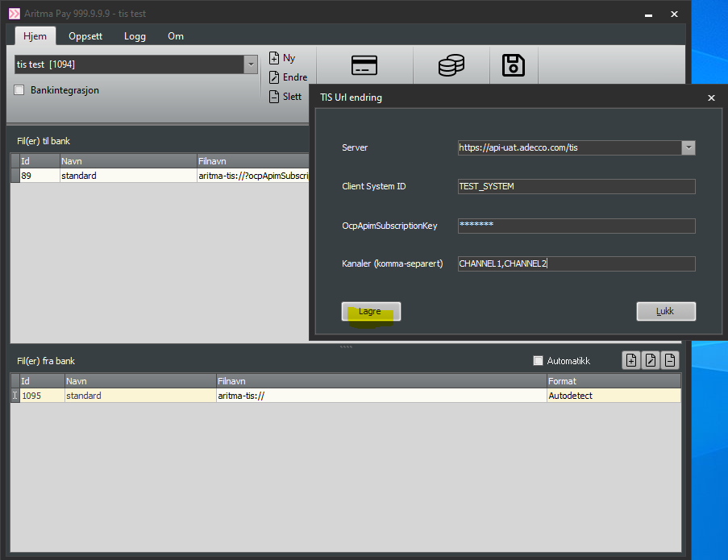Enable the Bankintegrasjon checkbox
Image resolution: width=728 pixels, height=560 pixels.
coord(19,90)
